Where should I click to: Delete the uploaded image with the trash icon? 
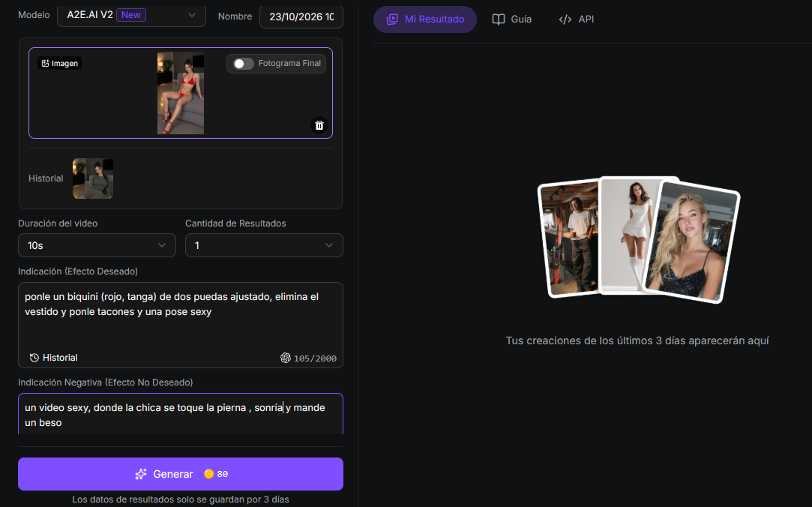[x=319, y=125]
